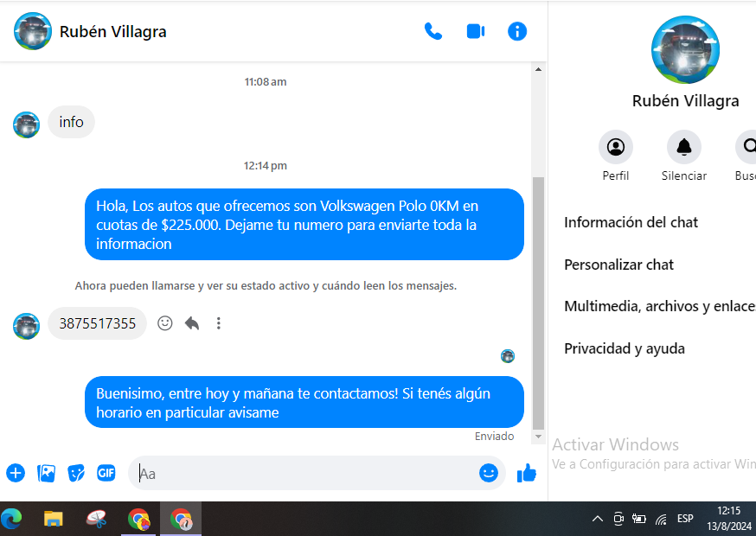
Task: Open the emoji picker in the message box
Action: point(489,473)
